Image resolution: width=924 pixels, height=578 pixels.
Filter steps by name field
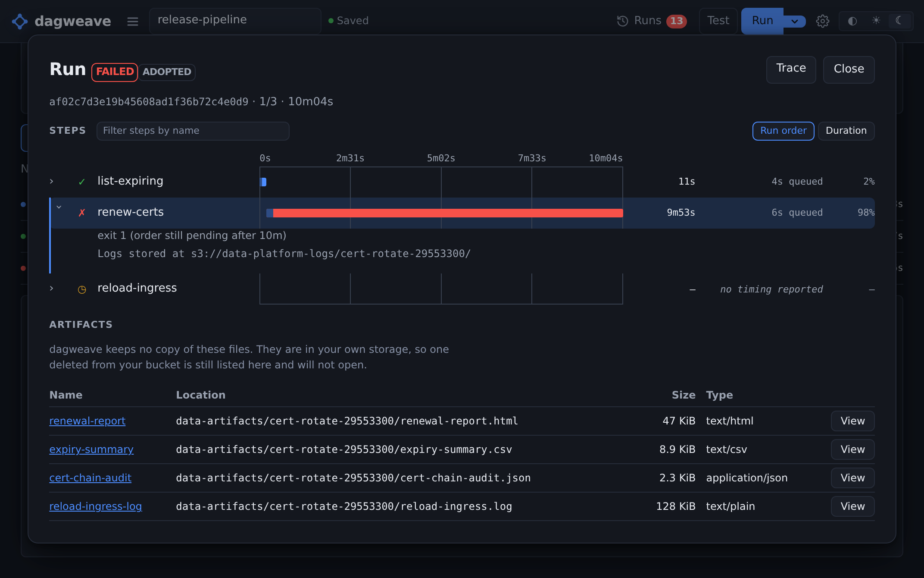point(193,131)
